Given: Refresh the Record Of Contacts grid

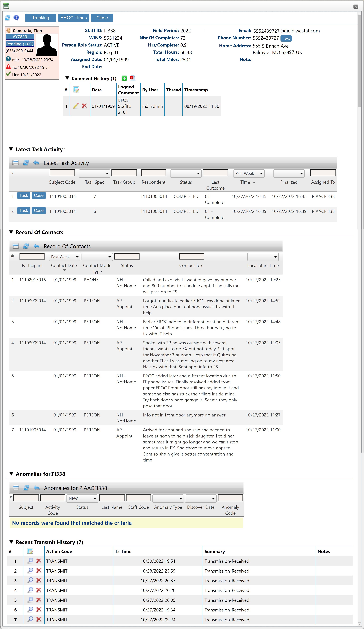Looking at the screenshot, I should (26, 246).
